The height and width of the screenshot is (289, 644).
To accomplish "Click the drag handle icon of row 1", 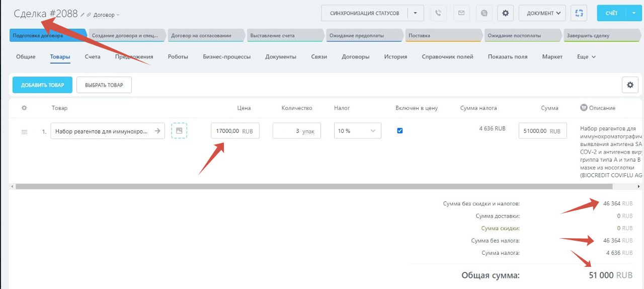I will [24, 132].
